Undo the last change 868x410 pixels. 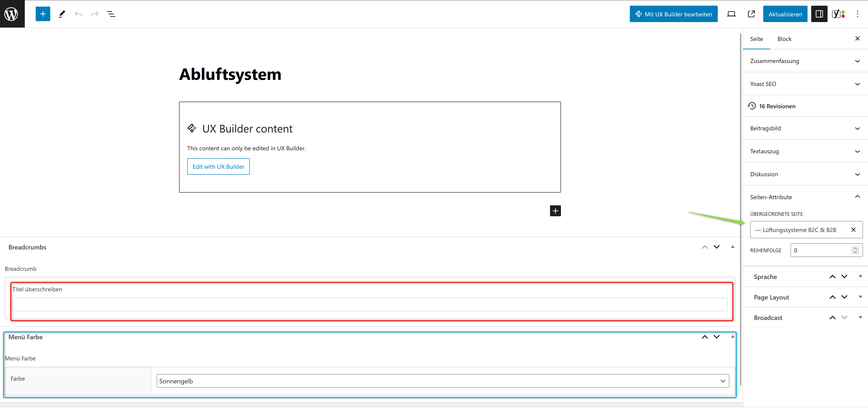pos(78,14)
